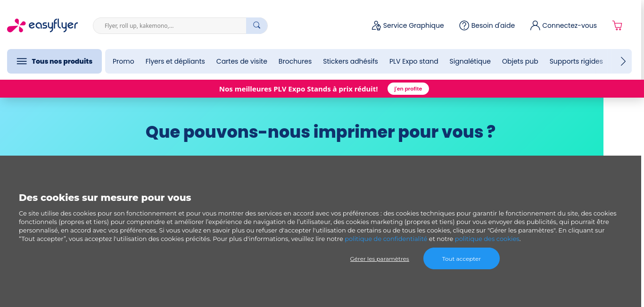This screenshot has height=307, width=644.
Task: Click the search magnifying glass icon
Action: pos(256,25)
